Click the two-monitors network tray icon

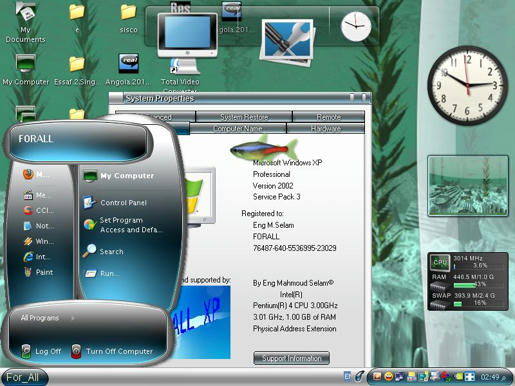(x=400, y=377)
